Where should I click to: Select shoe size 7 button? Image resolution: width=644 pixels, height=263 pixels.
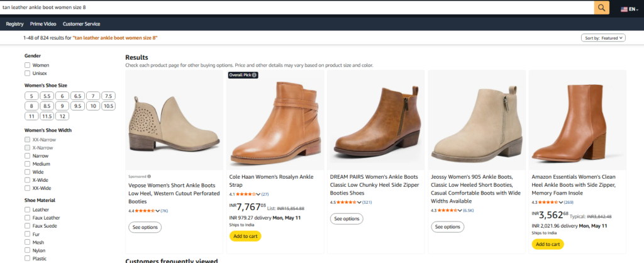[x=93, y=96]
